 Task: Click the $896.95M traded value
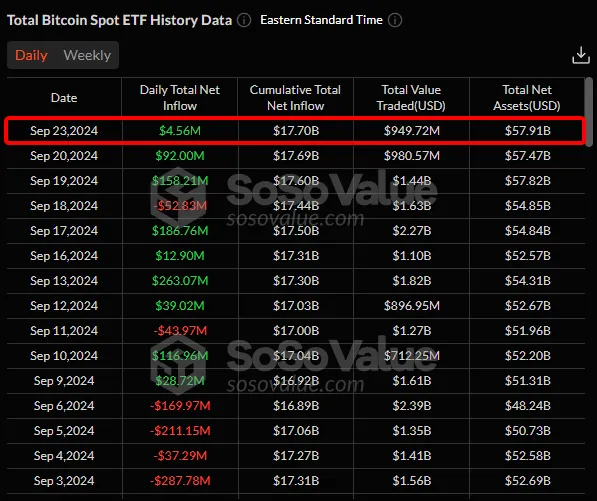pyautogui.click(x=412, y=306)
